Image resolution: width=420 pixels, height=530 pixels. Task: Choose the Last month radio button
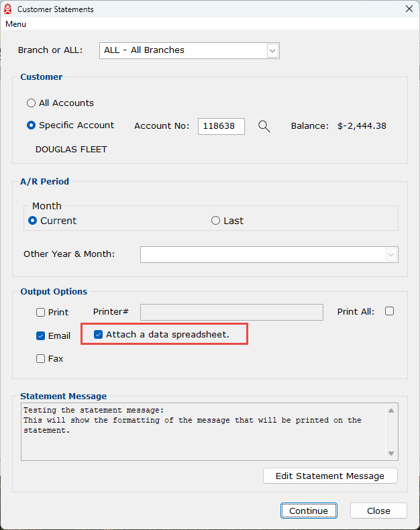(215, 221)
